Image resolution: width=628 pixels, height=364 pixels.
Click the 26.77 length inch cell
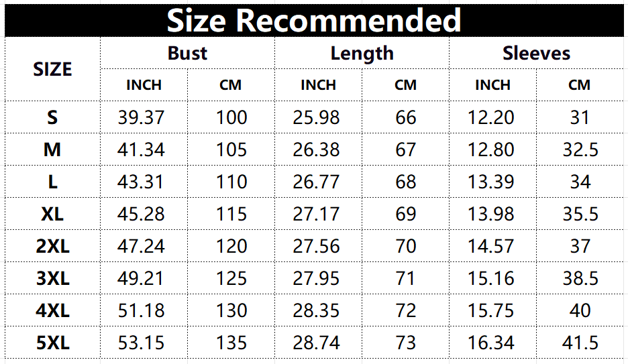[x=316, y=182]
